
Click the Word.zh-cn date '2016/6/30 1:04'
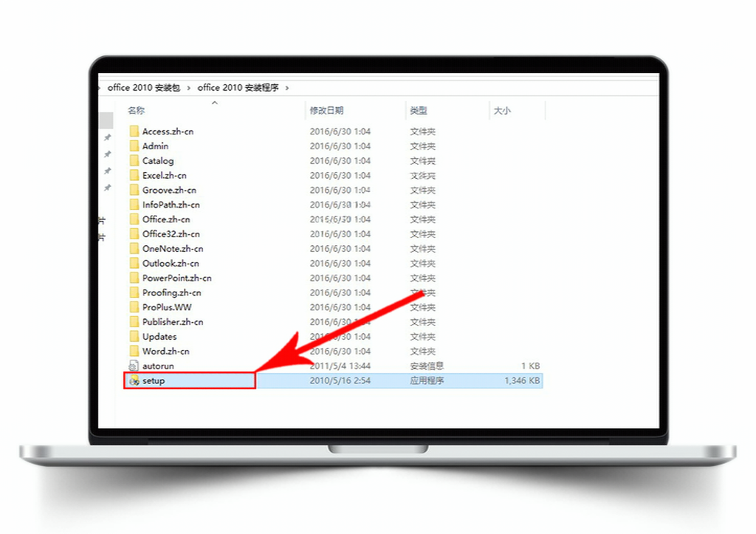pos(340,351)
